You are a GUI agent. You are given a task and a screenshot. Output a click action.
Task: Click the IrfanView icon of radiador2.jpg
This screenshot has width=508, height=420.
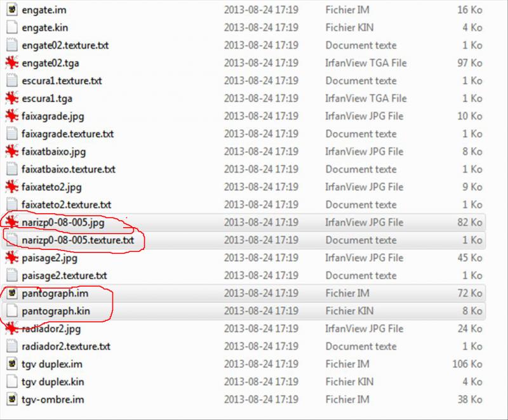click(x=11, y=329)
